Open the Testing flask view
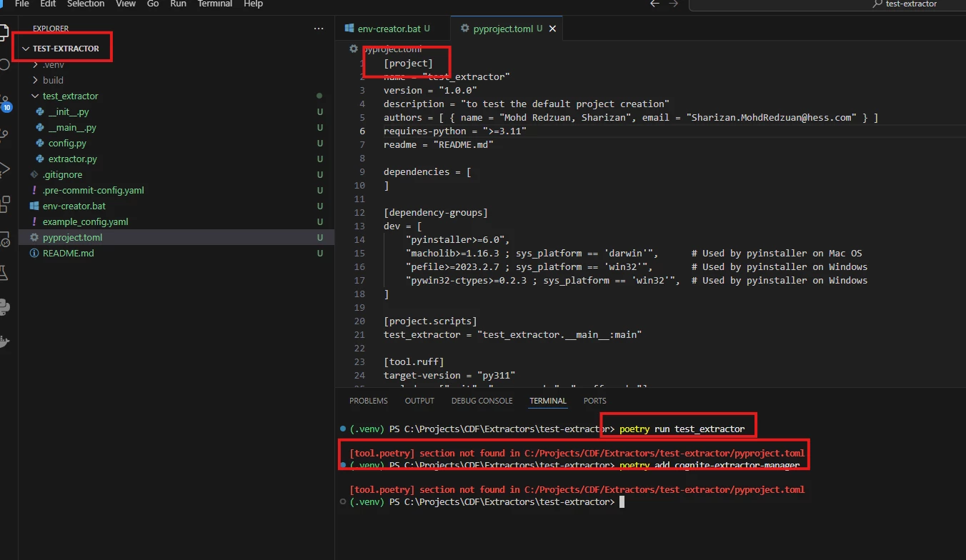966x560 pixels. click(4, 272)
